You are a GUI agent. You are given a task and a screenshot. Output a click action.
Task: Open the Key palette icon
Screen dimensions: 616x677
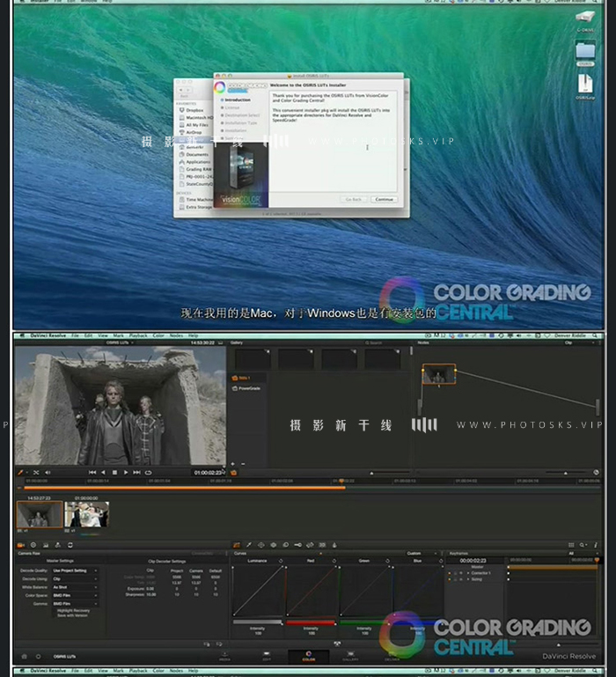[x=297, y=545]
